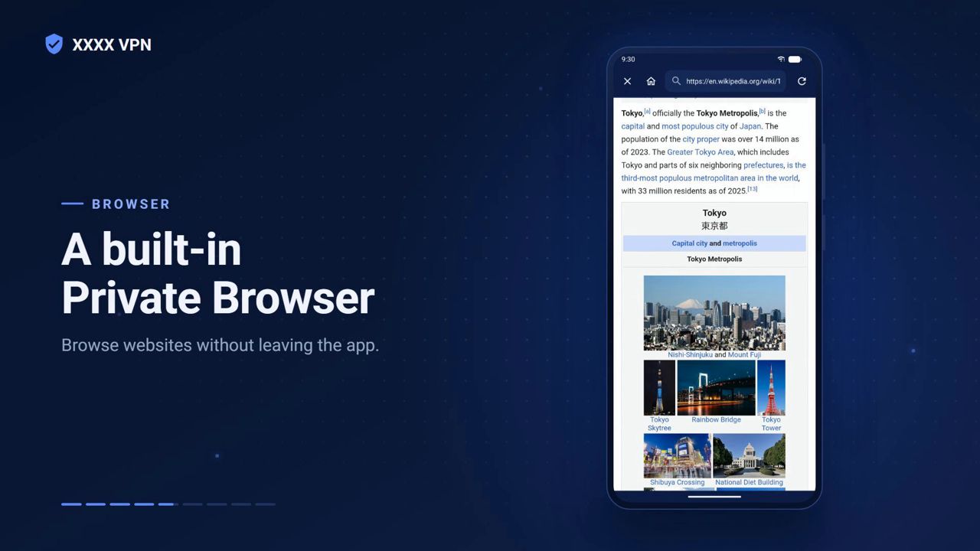The height and width of the screenshot is (551, 980).
Task: Click the 'BROWSER' section label
Action: pyautogui.click(x=131, y=204)
